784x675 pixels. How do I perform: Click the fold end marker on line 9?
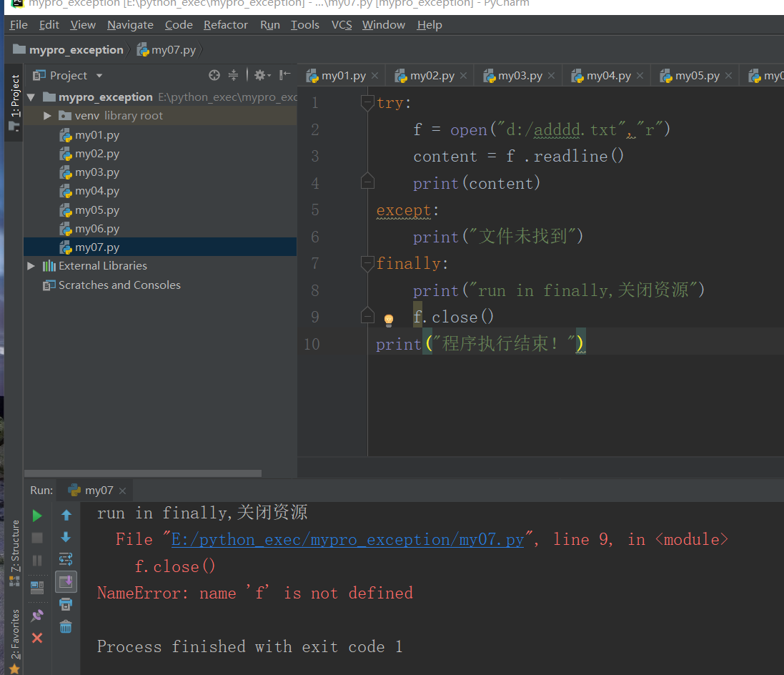367,315
